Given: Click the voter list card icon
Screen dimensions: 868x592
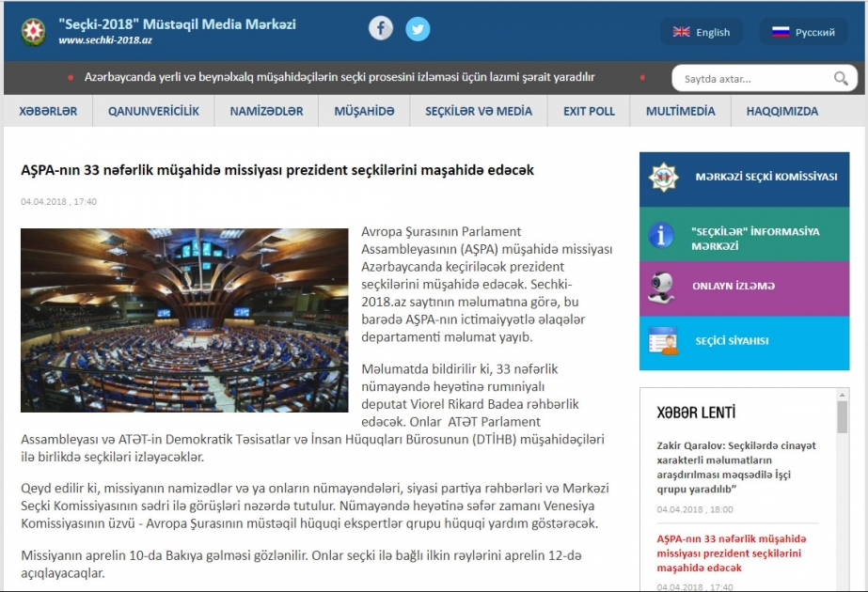Looking at the screenshot, I should pos(663,341).
